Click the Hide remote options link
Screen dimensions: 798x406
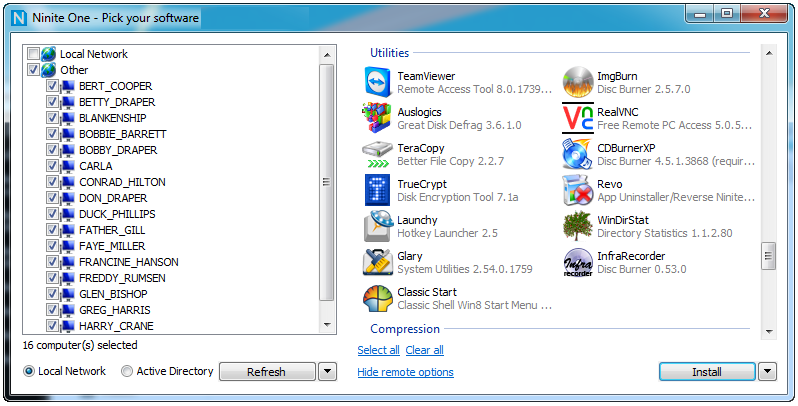405,372
